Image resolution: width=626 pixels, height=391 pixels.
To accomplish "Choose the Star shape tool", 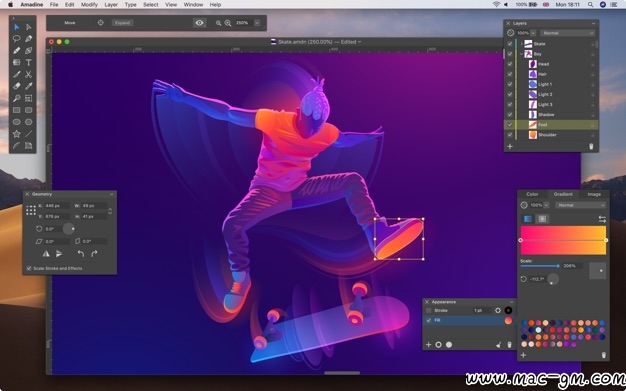I will [16, 134].
